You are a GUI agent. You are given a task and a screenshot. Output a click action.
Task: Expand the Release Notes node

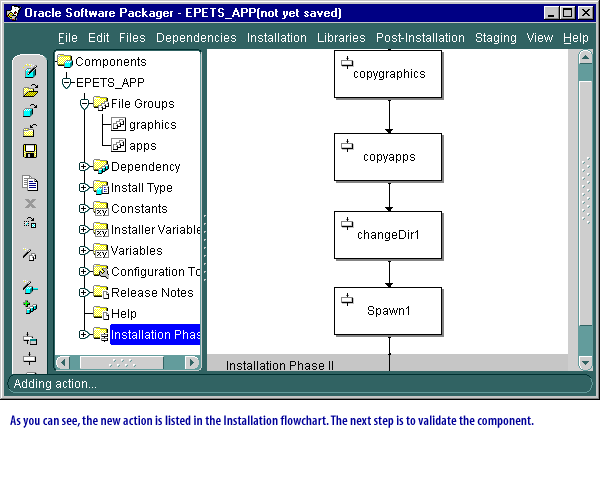pyautogui.click(x=84, y=292)
